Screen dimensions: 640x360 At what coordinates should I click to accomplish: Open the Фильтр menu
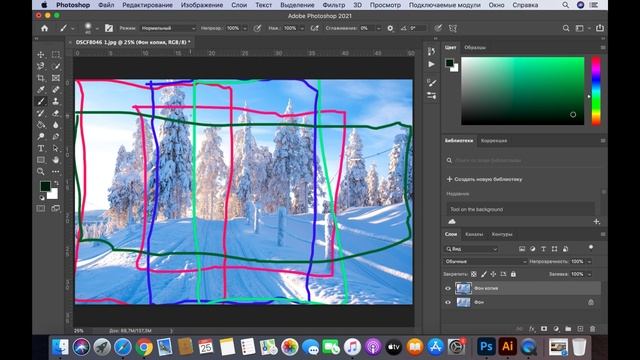click(x=333, y=5)
